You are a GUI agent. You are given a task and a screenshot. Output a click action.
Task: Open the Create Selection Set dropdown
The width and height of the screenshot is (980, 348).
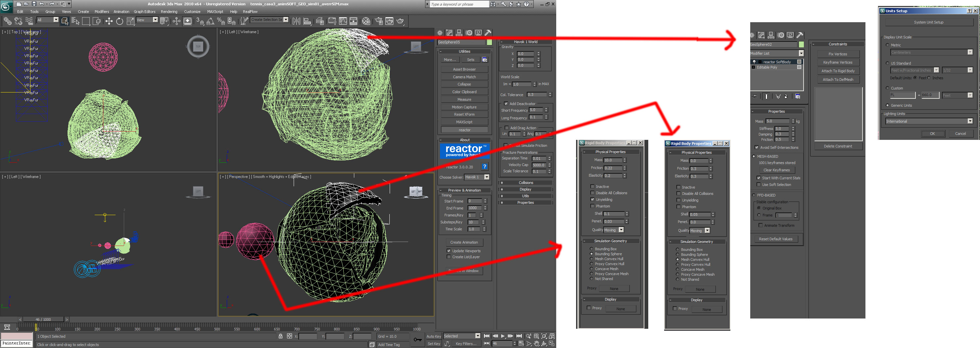coord(269,20)
